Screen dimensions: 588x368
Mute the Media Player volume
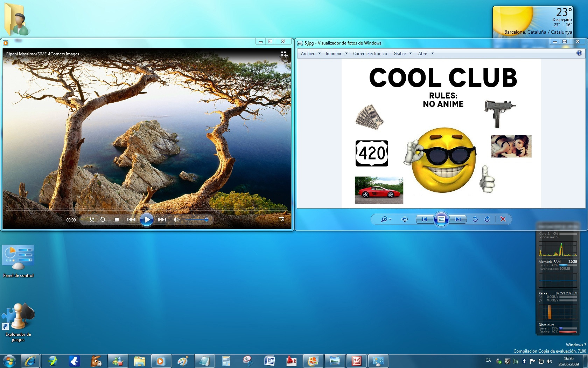pyautogui.click(x=176, y=220)
